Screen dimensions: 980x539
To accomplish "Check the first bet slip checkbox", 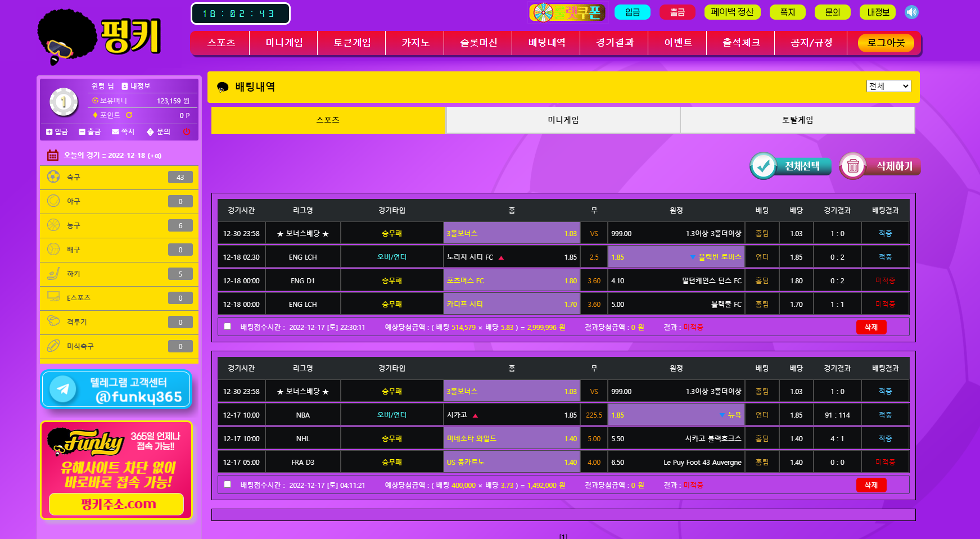I will pyautogui.click(x=227, y=327).
